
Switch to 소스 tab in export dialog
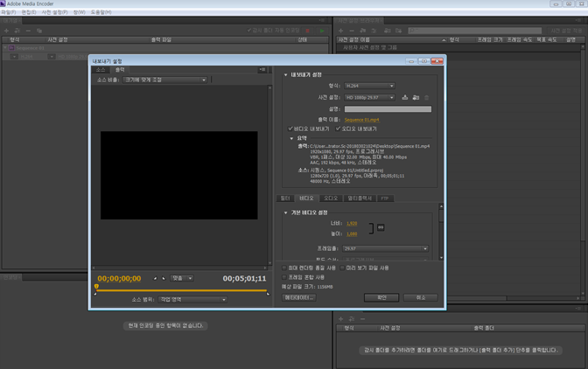(101, 70)
